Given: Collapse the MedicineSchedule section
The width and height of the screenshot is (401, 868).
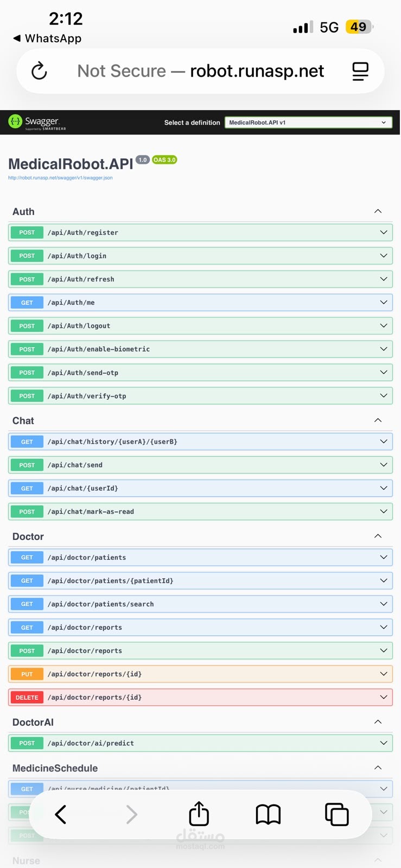Looking at the screenshot, I should coord(378,768).
